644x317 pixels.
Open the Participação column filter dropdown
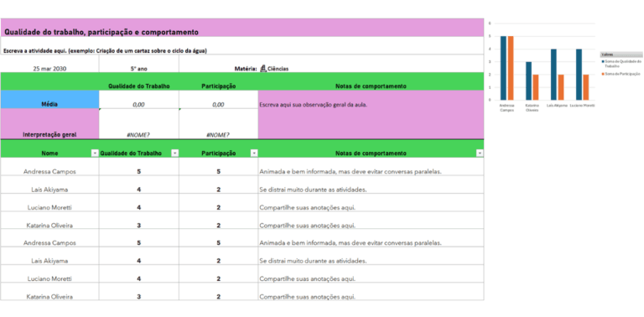coord(254,153)
